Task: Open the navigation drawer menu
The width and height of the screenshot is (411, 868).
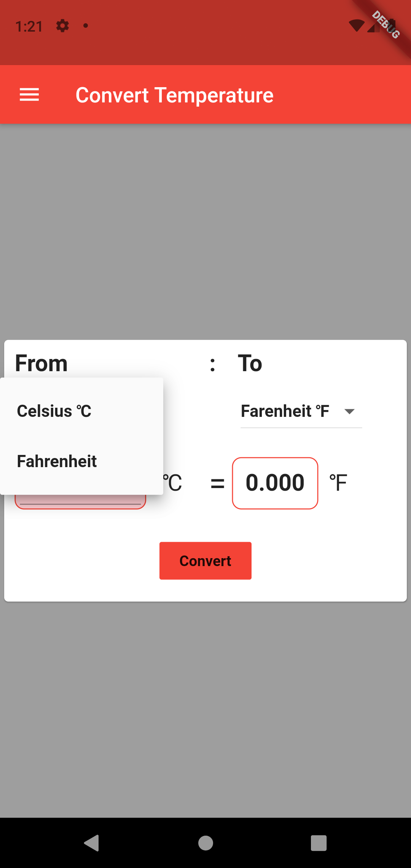Action: point(29,94)
